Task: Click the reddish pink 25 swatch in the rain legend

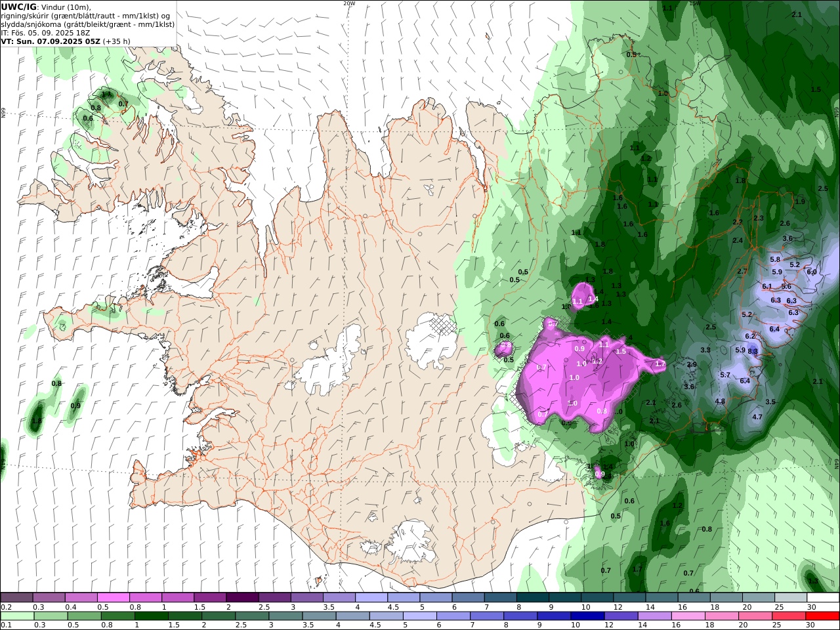Action: pyautogui.click(x=789, y=616)
